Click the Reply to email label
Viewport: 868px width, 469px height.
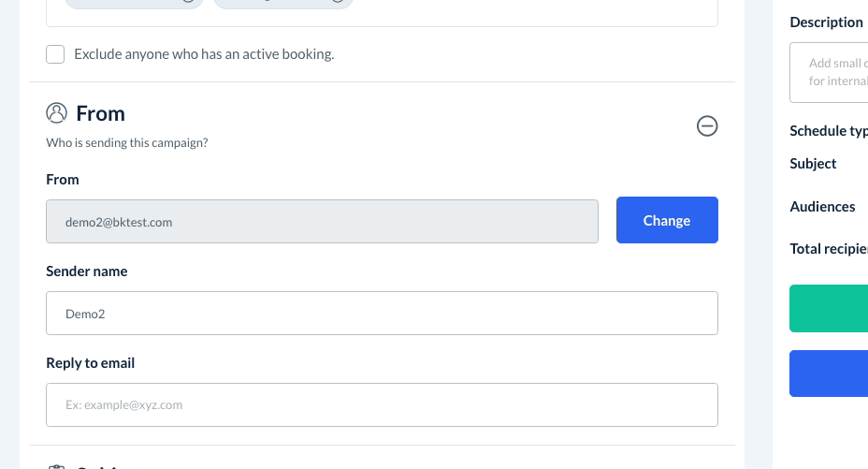pos(91,363)
